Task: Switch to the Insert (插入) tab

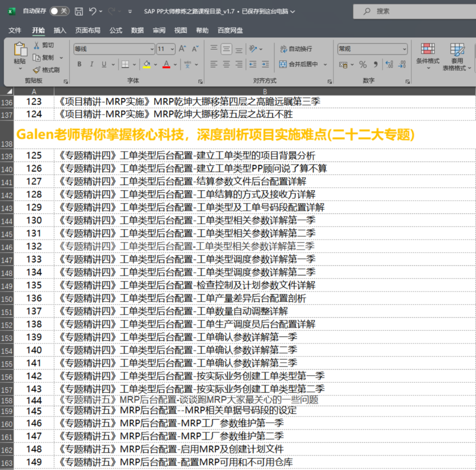Action: (x=60, y=31)
